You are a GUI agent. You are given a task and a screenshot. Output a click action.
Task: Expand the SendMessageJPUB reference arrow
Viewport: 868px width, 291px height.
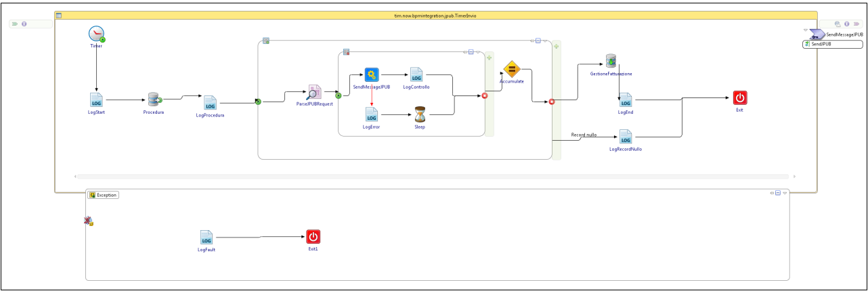coord(805,31)
